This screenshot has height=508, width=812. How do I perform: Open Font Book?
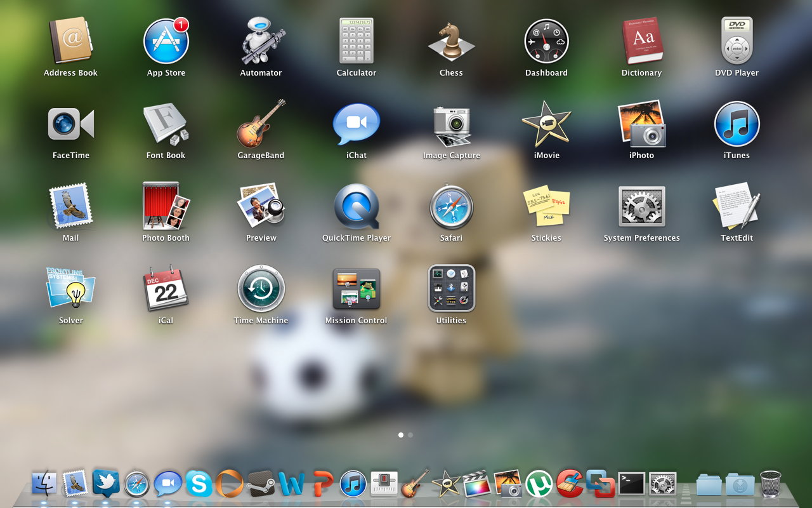[x=166, y=124]
